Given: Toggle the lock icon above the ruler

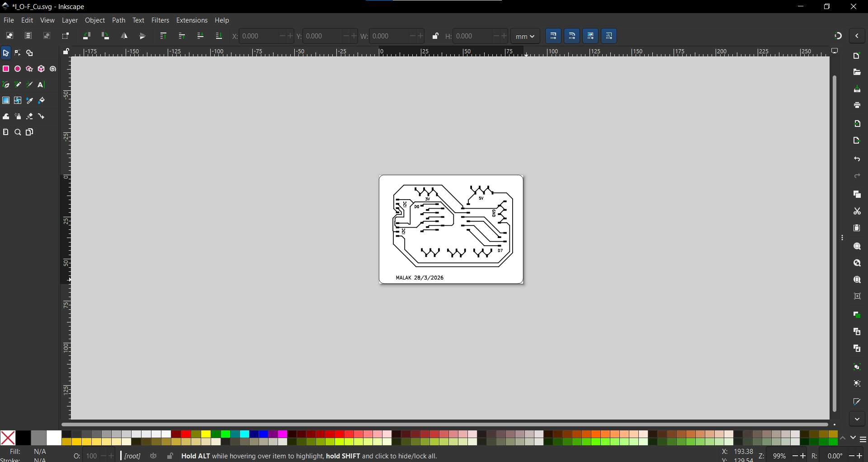Looking at the screenshot, I should (66, 52).
